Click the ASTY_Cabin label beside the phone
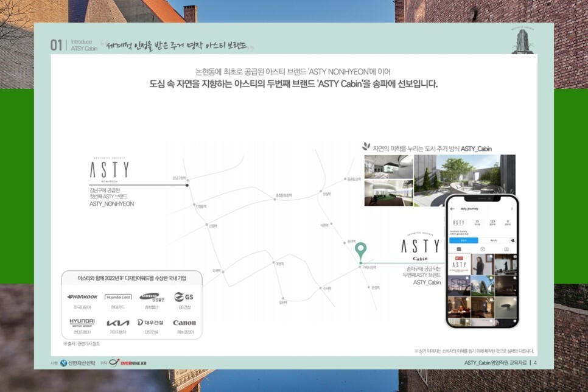588x392 pixels. (x=427, y=282)
